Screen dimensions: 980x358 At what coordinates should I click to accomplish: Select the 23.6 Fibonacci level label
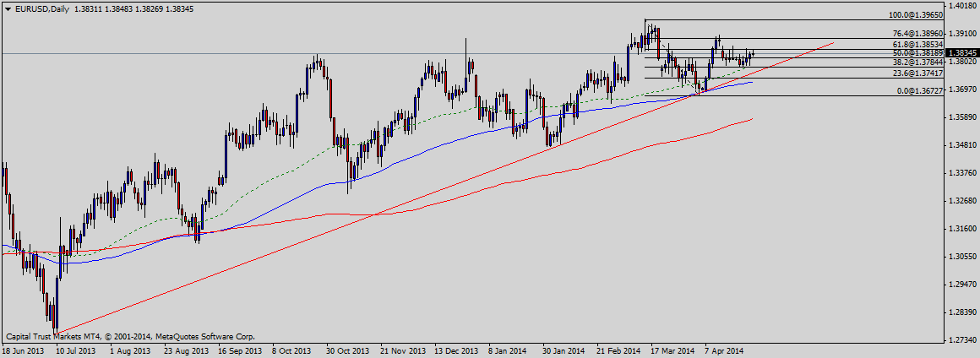tap(918, 73)
